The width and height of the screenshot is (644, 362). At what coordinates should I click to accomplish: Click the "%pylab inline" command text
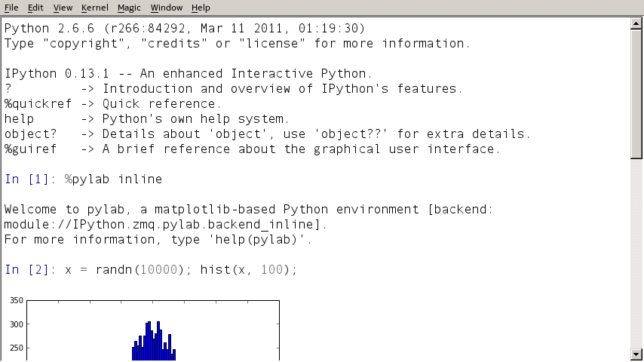(x=113, y=179)
